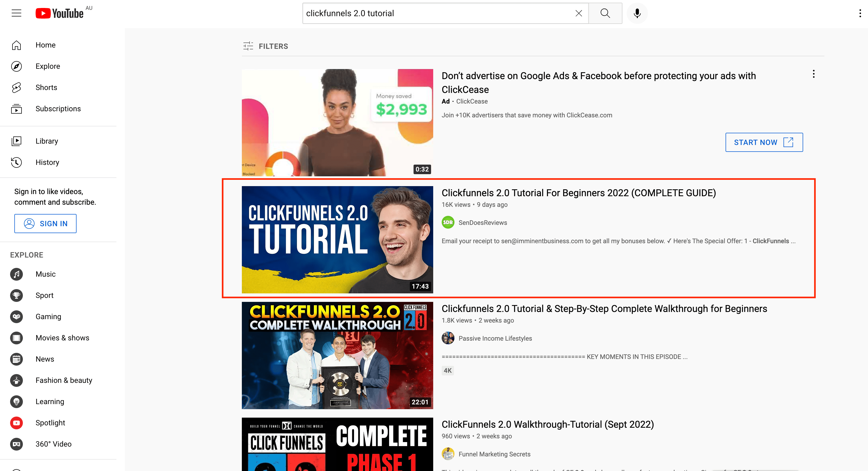
Task: Clear the search box text
Action: pos(579,13)
